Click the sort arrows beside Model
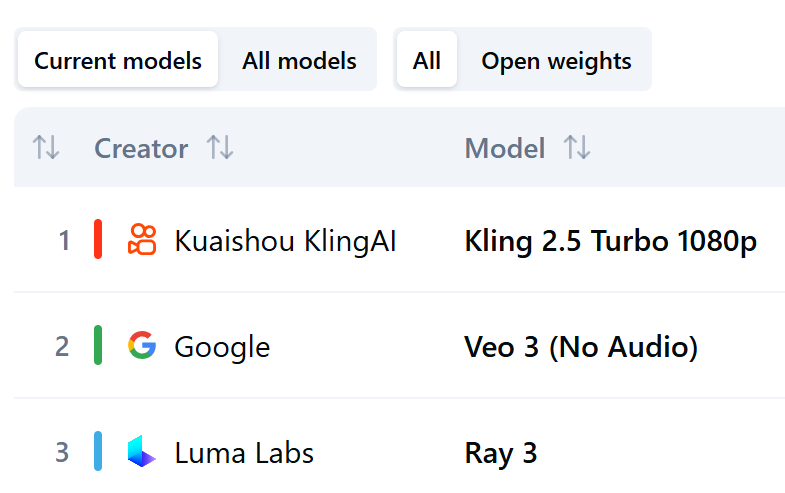This screenshot has width=785, height=493. 577,149
